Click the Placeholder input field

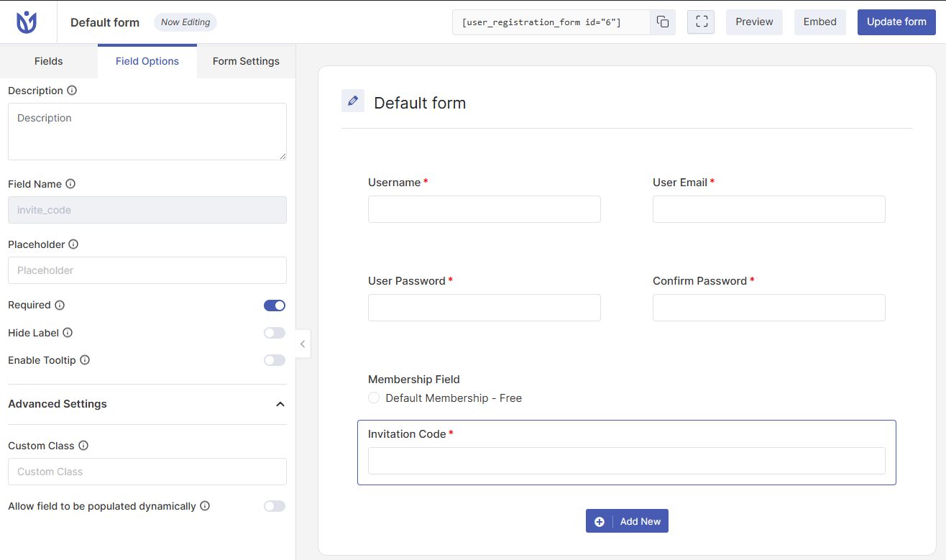click(147, 270)
